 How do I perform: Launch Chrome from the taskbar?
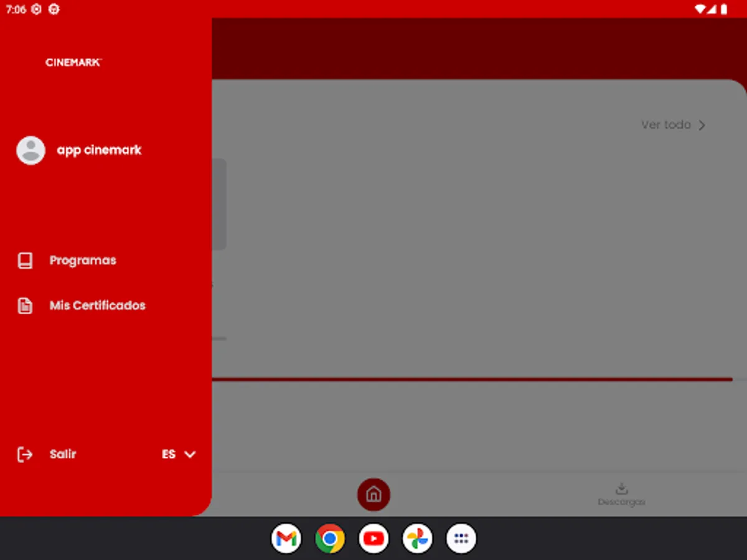(330, 538)
